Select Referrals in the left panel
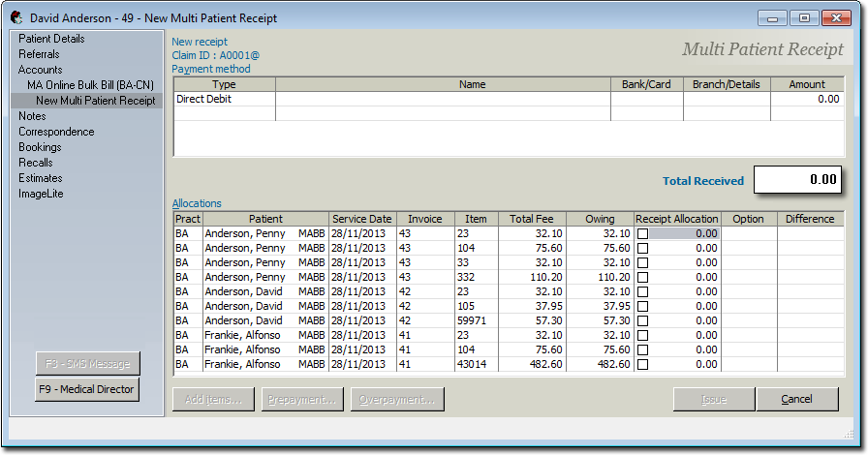Viewport: 868px width, 455px height. [39, 54]
